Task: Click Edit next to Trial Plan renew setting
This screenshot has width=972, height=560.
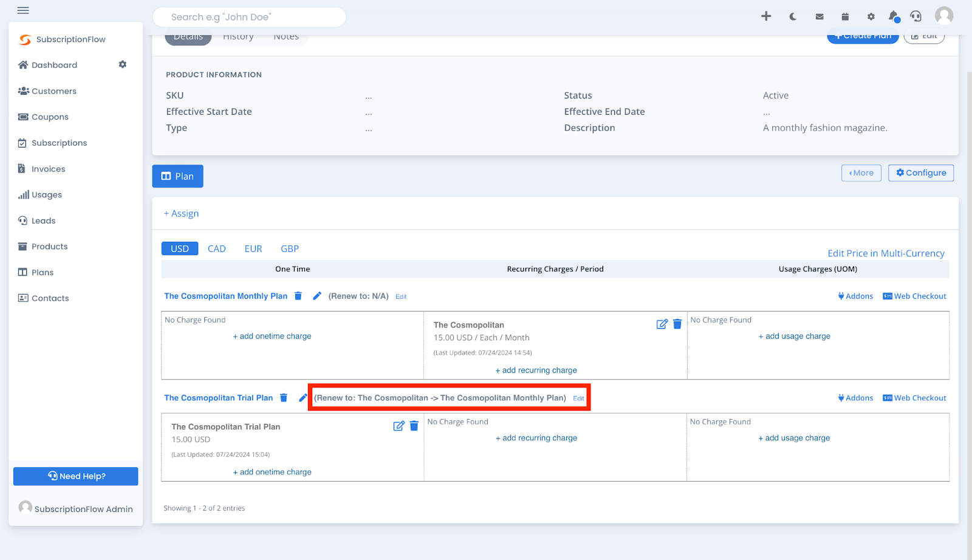Action: point(579,399)
